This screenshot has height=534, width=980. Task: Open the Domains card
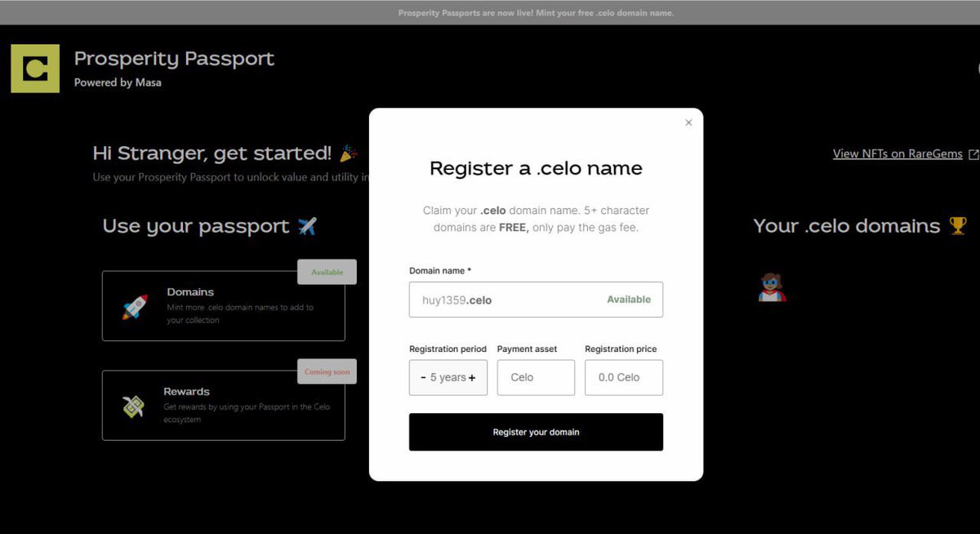224,306
